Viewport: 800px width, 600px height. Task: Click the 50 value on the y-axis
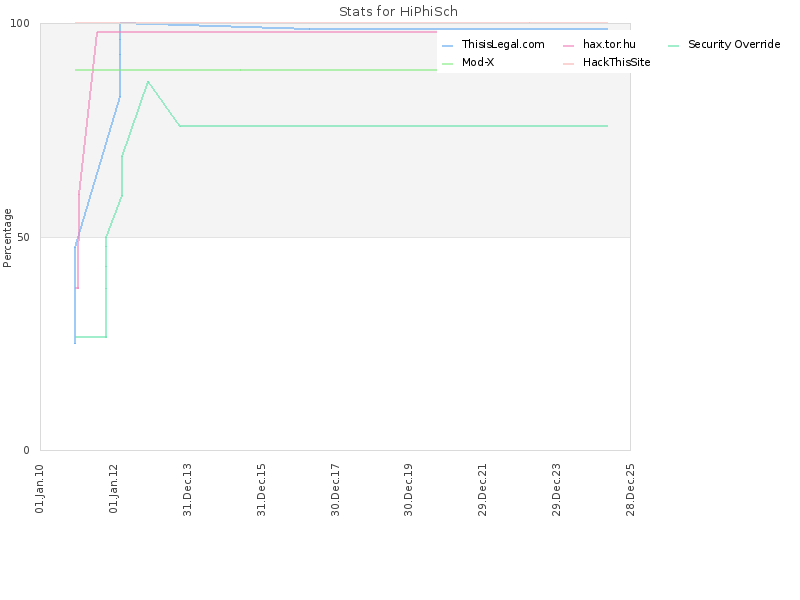point(27,237)
